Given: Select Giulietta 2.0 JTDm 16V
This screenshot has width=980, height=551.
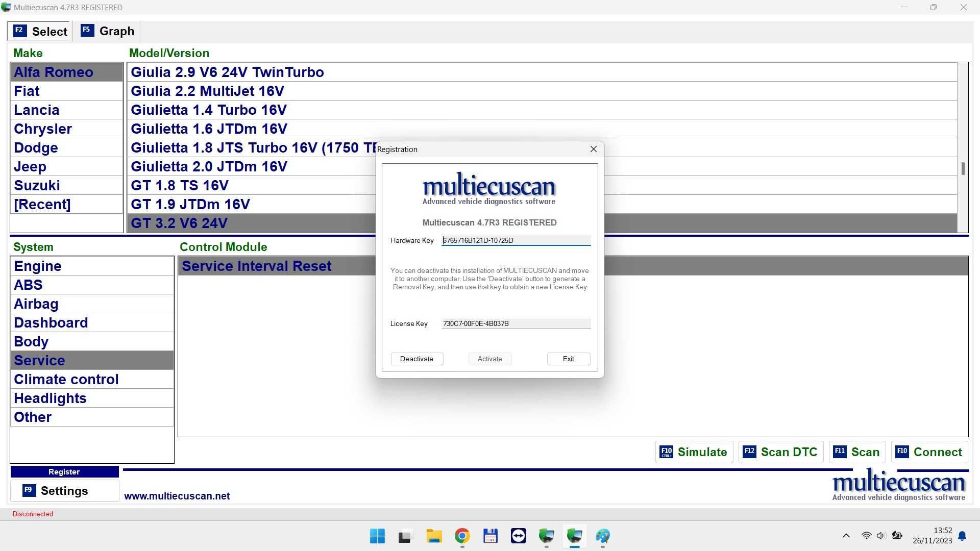Looking at the screenshot, I should [251, 166].
